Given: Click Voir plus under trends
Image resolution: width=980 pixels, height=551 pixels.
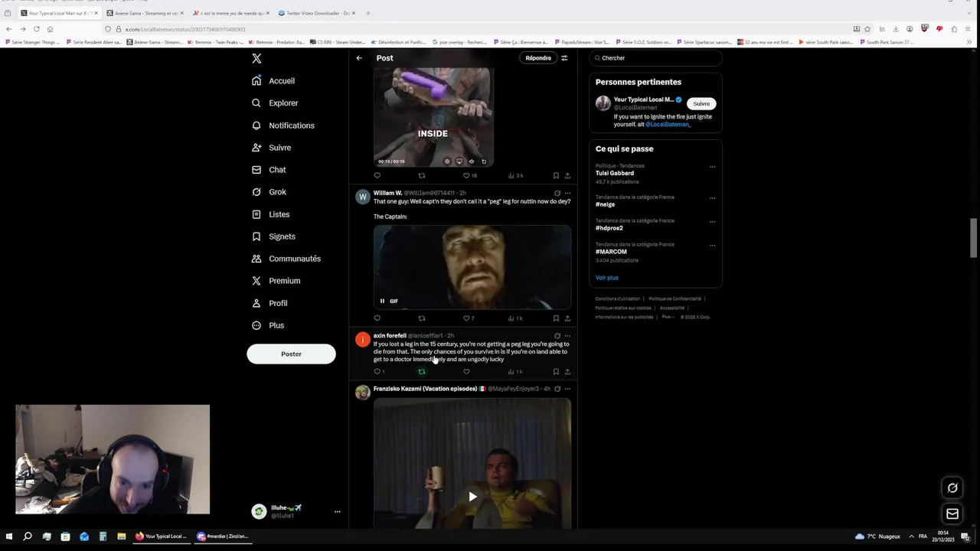Looking at the screenshot, I should [607, 278].
